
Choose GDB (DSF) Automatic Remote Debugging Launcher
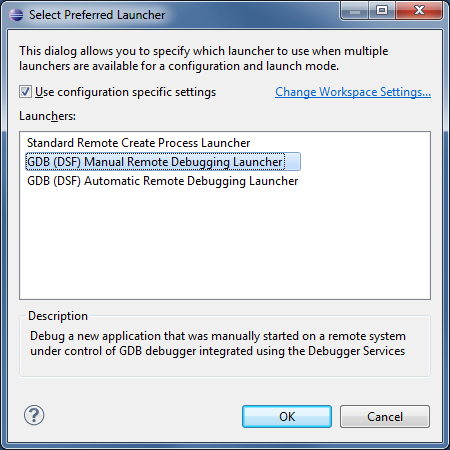(163, 181)
